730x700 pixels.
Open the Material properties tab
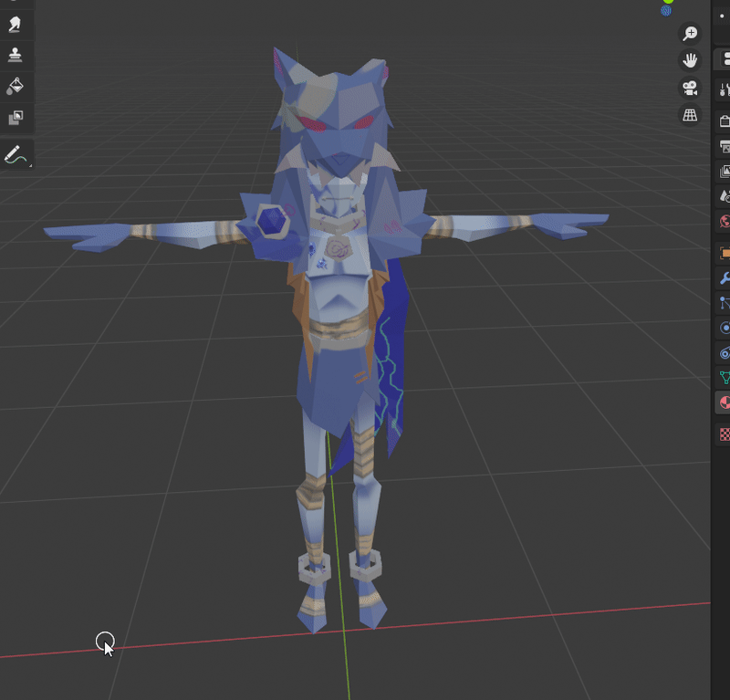pyautogui.click(x=724, y=402)
